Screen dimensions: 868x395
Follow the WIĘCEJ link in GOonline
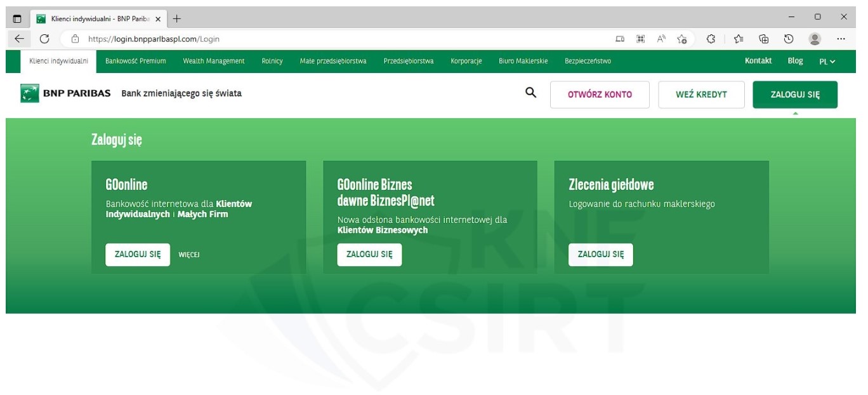189,255
